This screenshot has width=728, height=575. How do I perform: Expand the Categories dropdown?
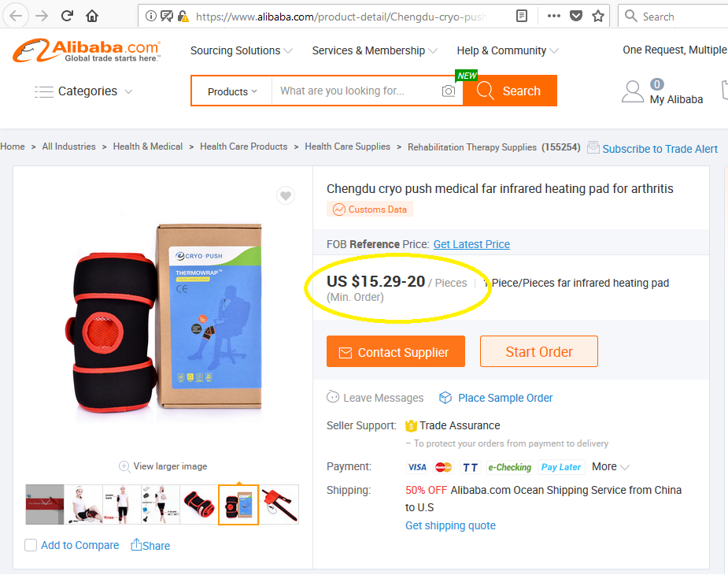(x=83, y=91)
